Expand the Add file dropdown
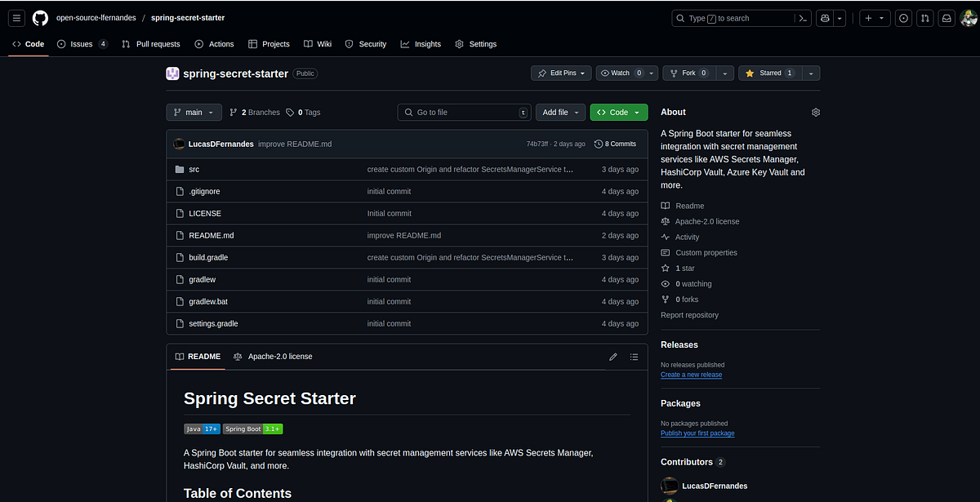This screenshot has height=502, width=980. click(x=560, y=112)
